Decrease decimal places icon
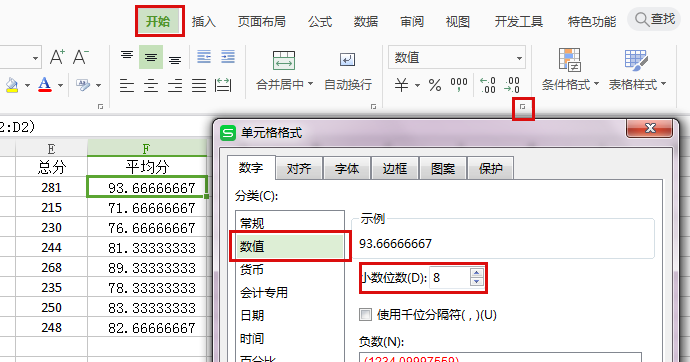This screenshot has height=362, width=690. pos(512,85)
